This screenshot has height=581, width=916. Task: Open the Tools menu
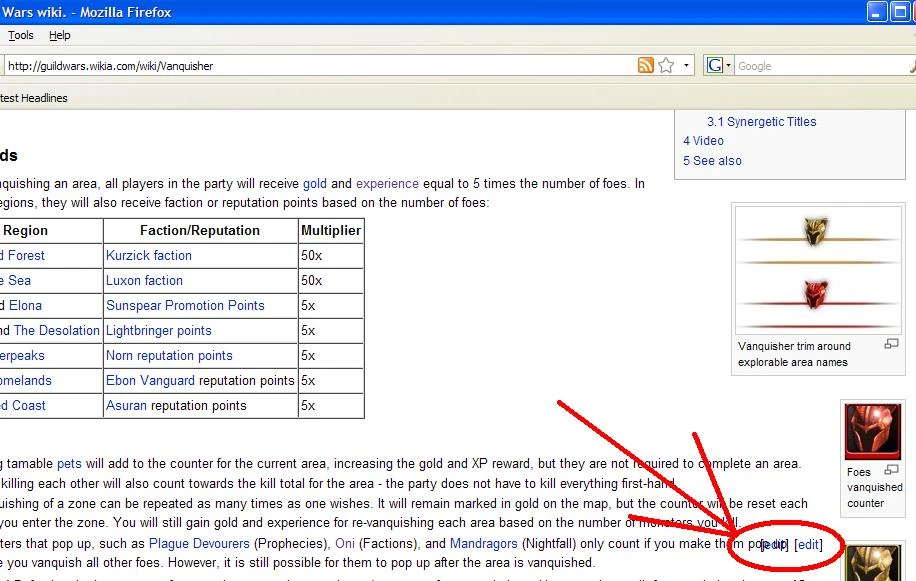coord(20,35)
